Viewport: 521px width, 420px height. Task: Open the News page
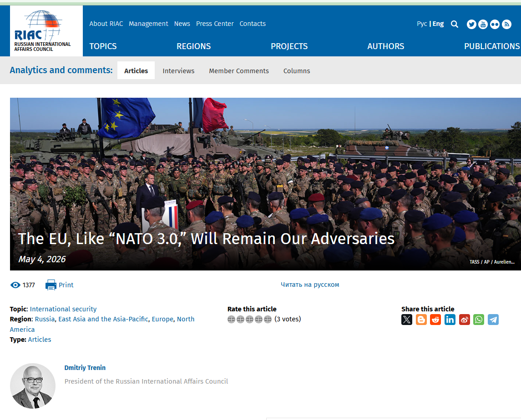pyautogui.click(x=182, y=24)
